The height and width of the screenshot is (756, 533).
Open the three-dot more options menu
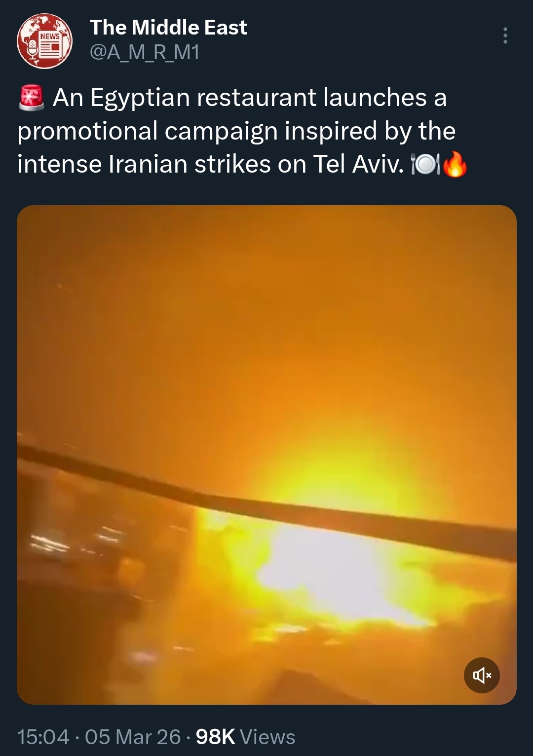505,36
